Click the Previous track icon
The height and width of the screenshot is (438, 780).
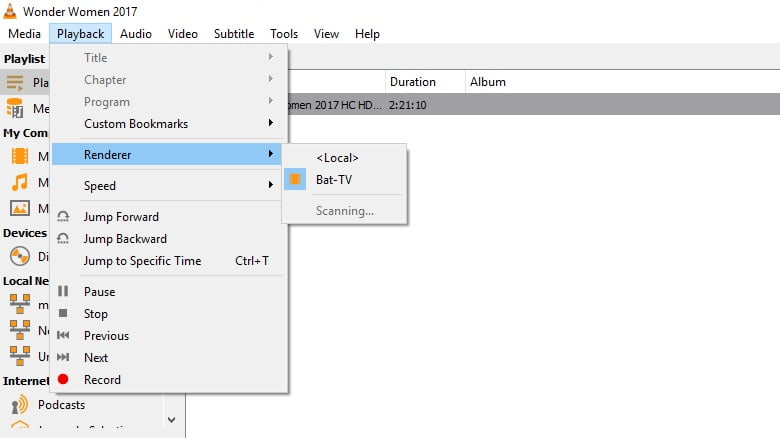coord(63,335)
